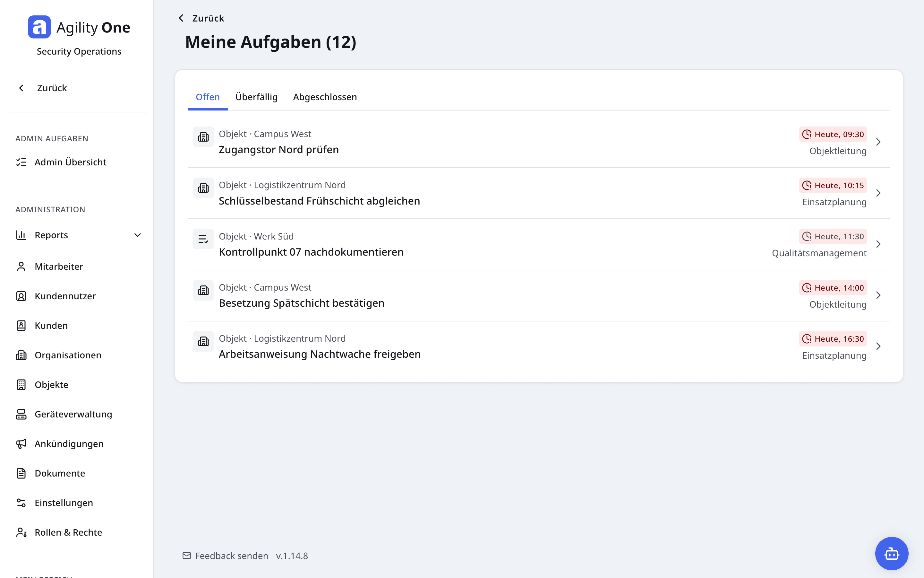Click the Feedback senden link
The width and height of the screenshot is (924, 578).
pyautogui.click(x=225, y=556)
